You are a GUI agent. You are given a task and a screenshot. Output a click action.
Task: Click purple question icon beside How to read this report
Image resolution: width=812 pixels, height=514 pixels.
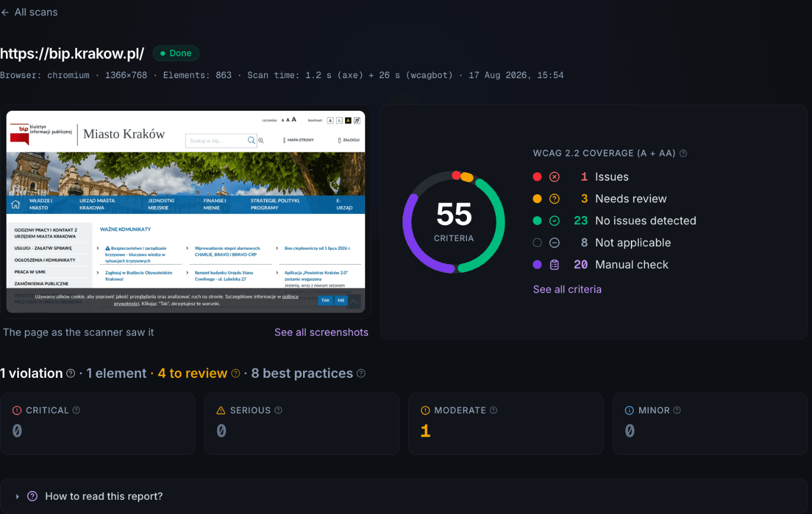coord(33,496)
